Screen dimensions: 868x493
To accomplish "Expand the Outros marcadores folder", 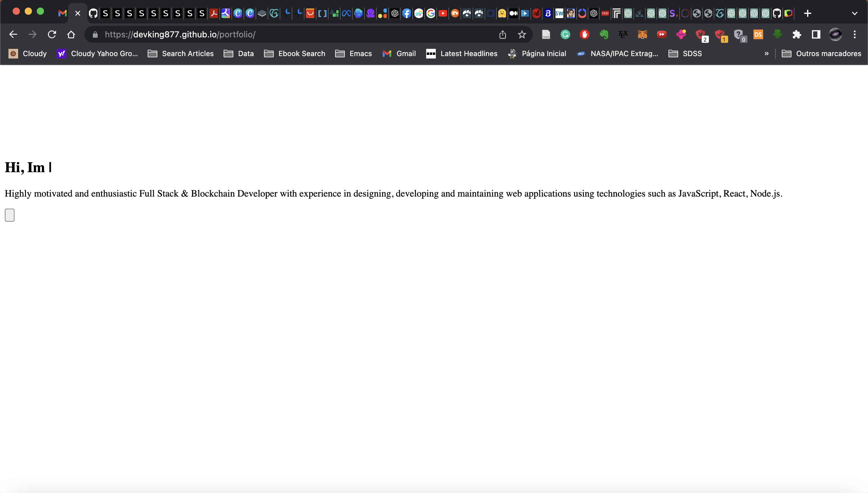I will (822, 53).
